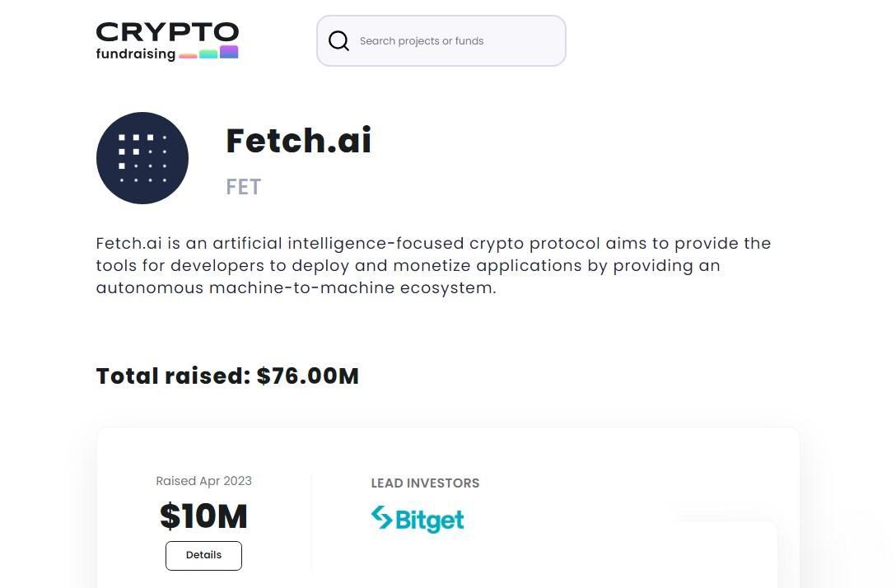Click the Raised Apr 2023 label

tap(203, 481)
